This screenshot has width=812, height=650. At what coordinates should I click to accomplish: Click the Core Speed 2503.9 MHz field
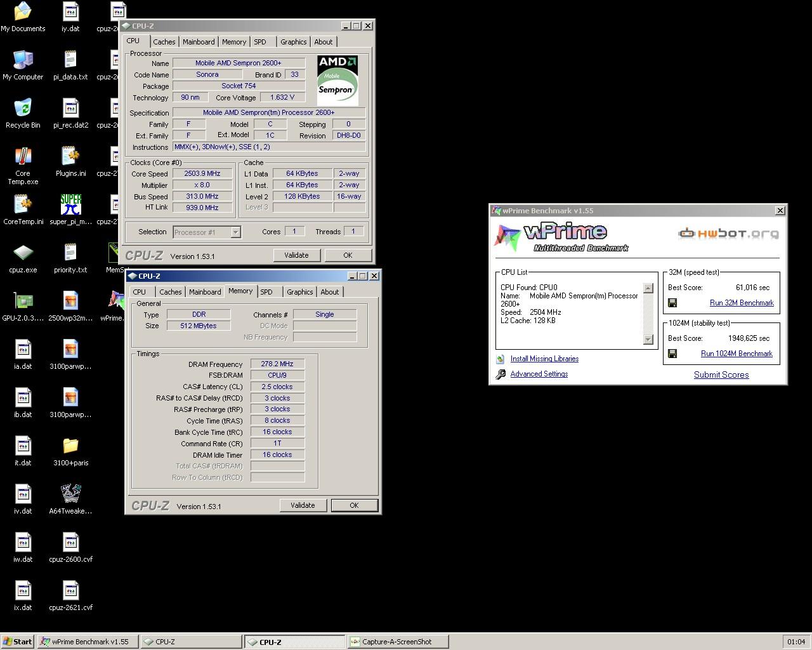[202, 174]
